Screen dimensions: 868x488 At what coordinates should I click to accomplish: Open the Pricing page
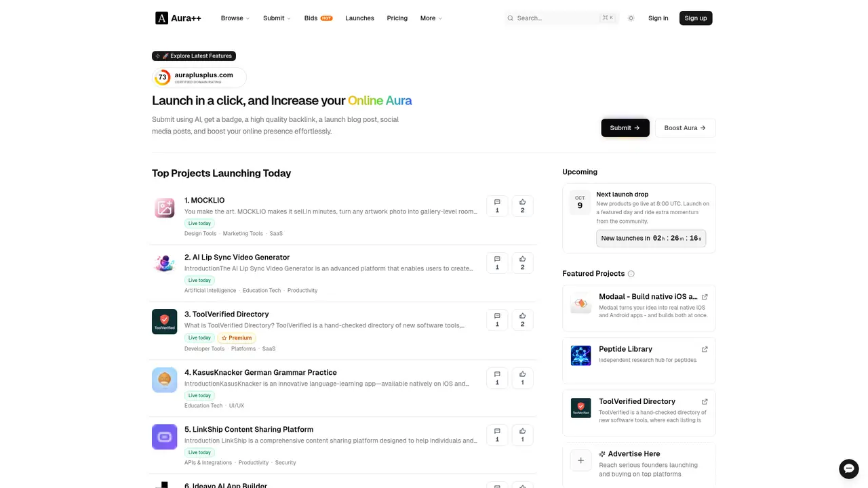397,18
